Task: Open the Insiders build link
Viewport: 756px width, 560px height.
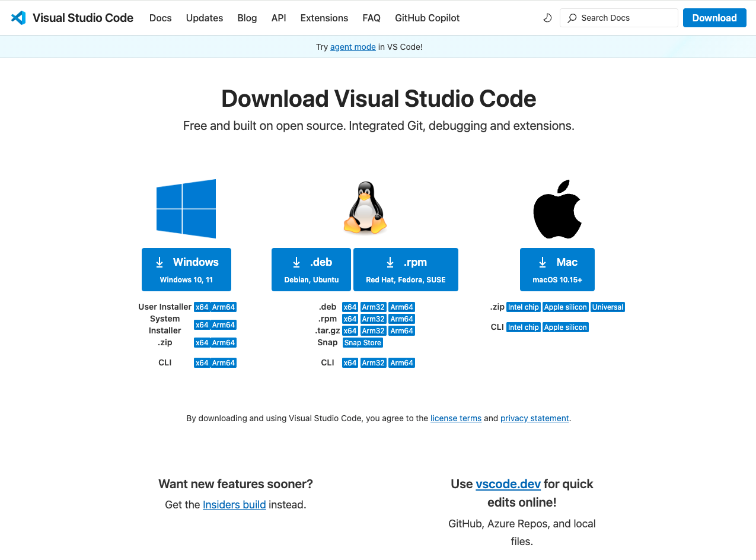Action: [x=234, y=505]
